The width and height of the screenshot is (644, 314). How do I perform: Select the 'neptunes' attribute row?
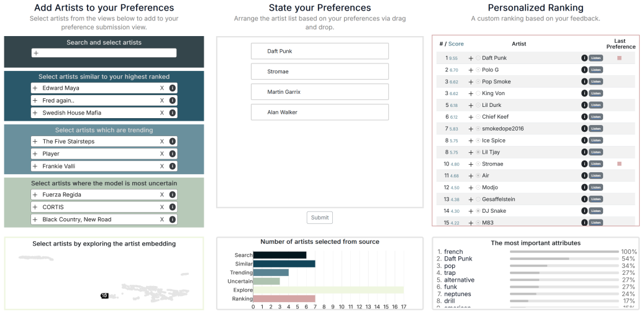pyautogui.click(x=537, y=294)
